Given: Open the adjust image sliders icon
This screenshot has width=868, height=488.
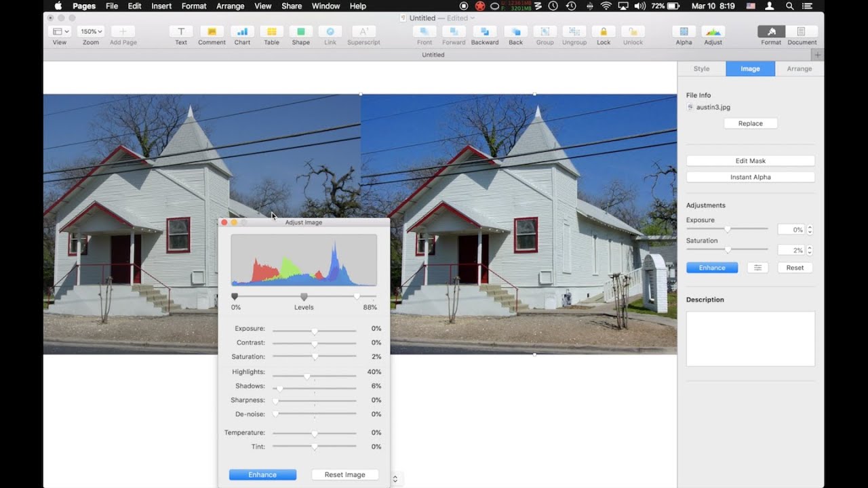Looking at the screenshot, I should click(757, 268).
